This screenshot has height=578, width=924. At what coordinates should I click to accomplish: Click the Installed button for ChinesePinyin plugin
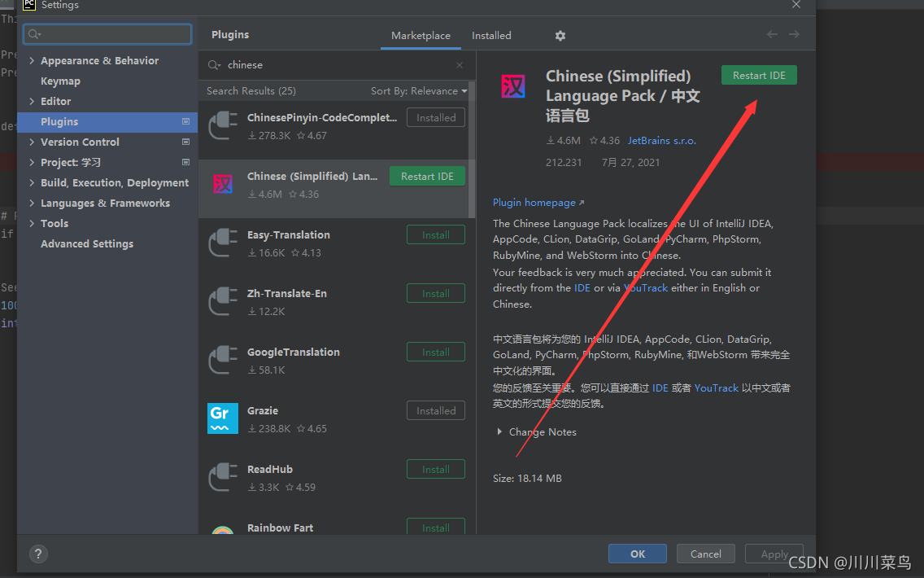coord(435,117)
